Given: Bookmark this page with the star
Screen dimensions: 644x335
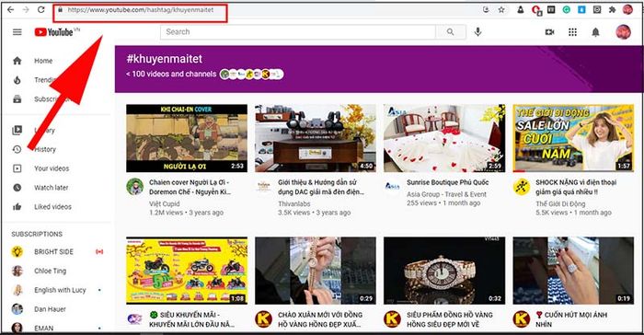Looking at the screenshot, I should [501, 9].
